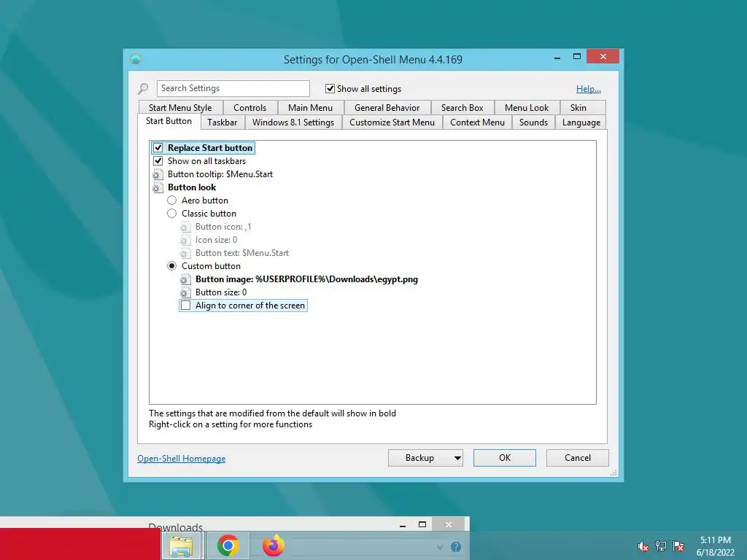Open the Help link
The width and height of the screenshot is (747, 560).
click(589, 89)
